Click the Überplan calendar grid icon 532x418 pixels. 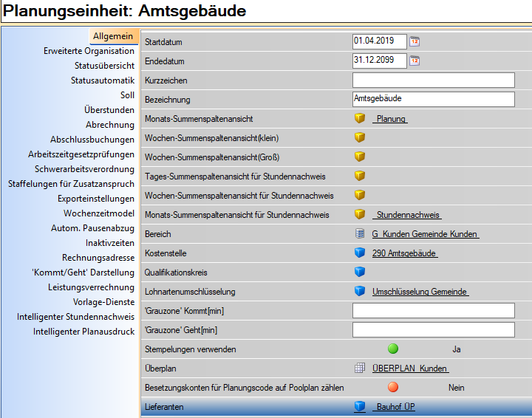coord(360,369)
